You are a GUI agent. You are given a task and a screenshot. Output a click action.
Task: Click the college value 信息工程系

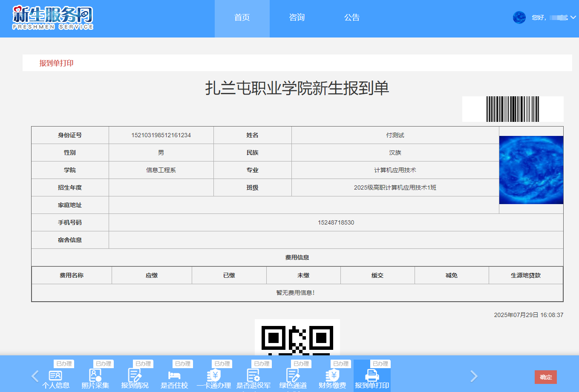161,170
